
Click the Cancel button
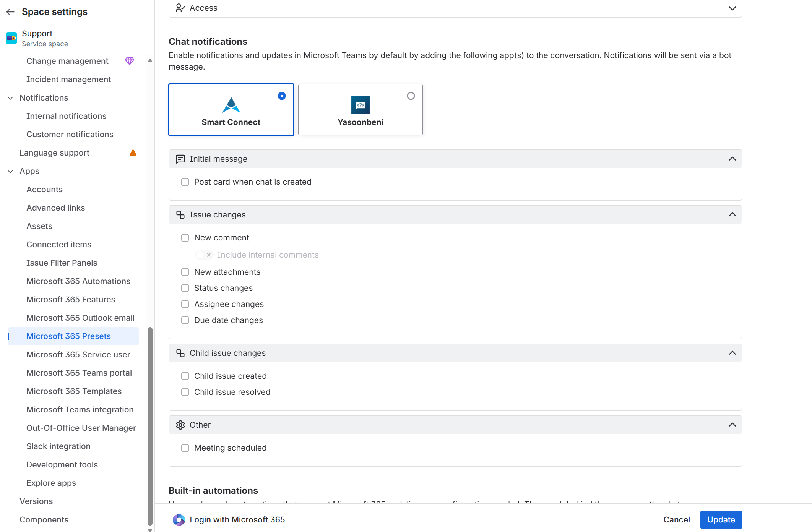click(676, 520)
